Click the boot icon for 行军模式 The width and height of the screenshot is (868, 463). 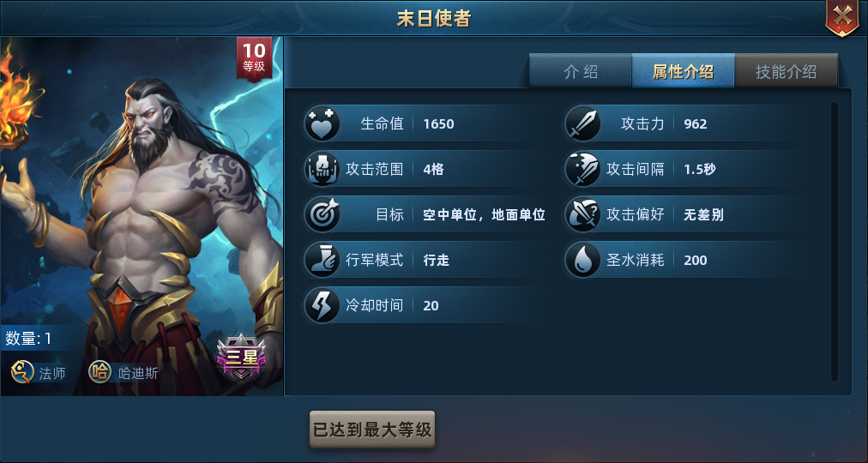322,260
